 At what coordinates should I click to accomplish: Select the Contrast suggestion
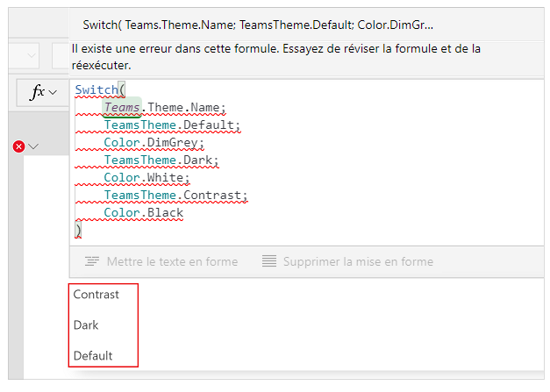click(96, 294)
